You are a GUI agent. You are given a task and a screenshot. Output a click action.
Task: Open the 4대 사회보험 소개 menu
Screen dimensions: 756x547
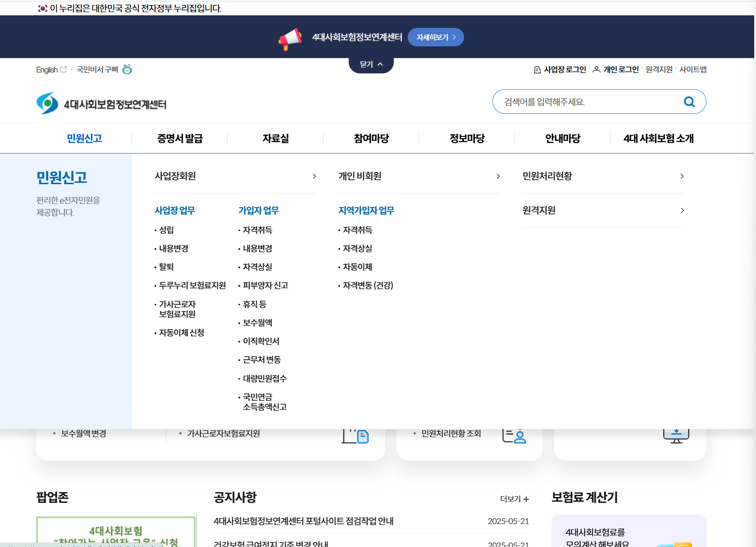pyautogui.click(x=658, y=138)
